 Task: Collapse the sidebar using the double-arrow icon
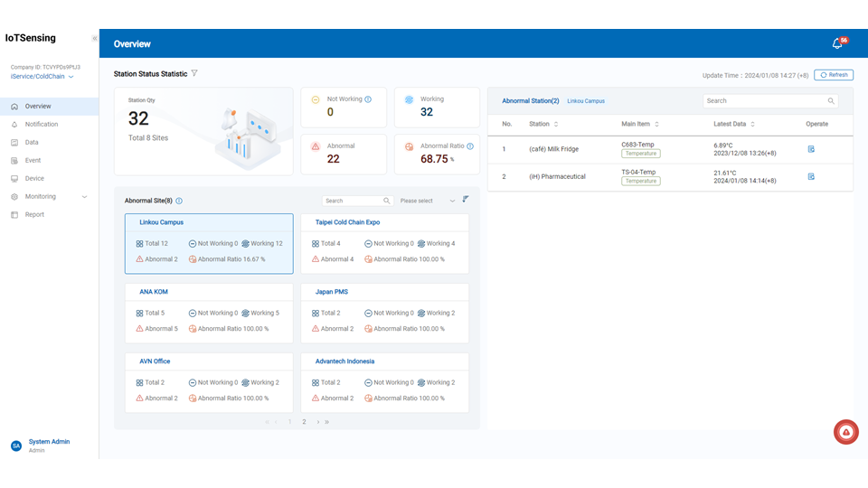pyautogui.click(x=94, y=39)
